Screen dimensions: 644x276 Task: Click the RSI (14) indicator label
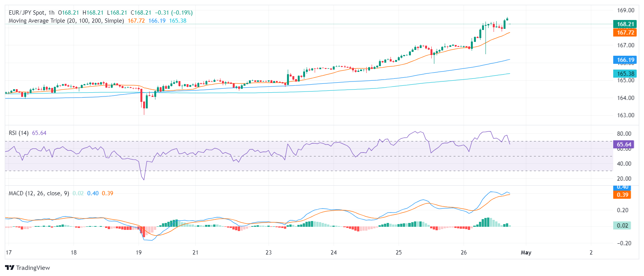tap(18, 133)
